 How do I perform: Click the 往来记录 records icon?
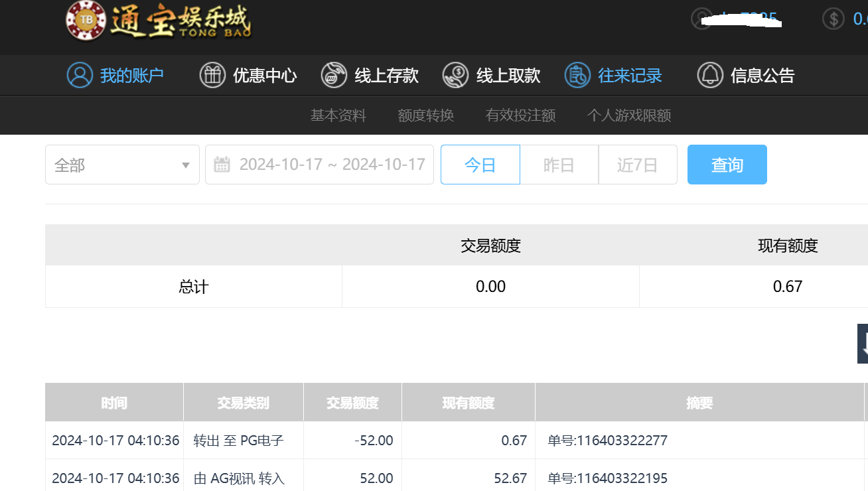(577, 75)
